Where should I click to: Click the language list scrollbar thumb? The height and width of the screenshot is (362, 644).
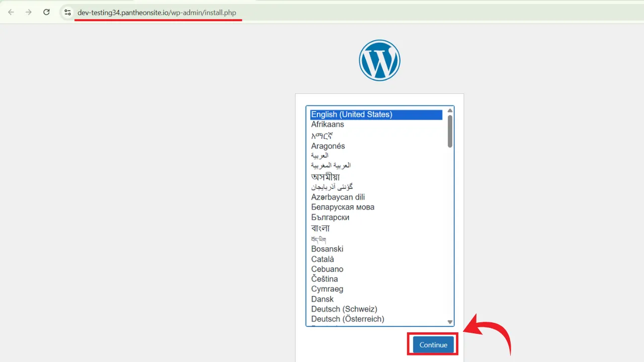pyautogui.click(x=450, y=131)
